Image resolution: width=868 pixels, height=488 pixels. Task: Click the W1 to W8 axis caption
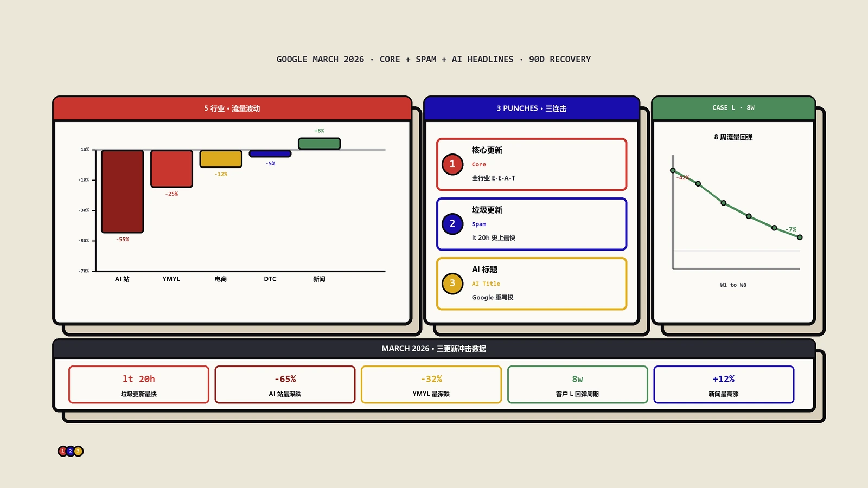point(733,285)
